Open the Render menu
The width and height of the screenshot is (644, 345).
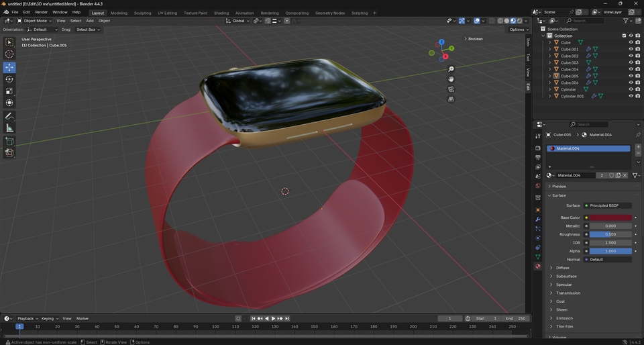(x=41, y=12)
